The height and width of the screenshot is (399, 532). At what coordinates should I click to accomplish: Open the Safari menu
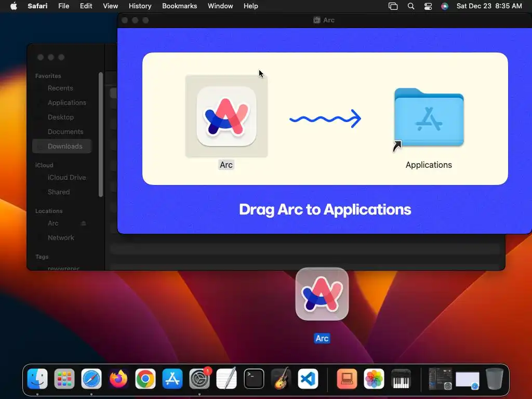(37, 6)
